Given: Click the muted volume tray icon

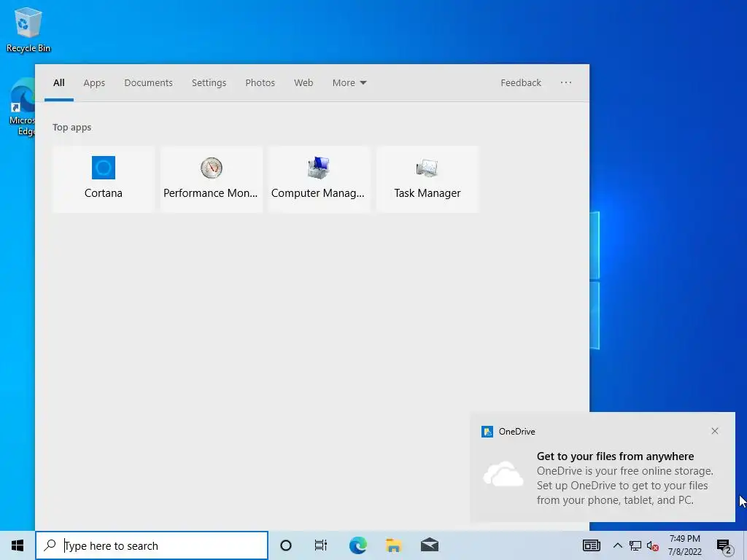Looking at the screenshot, I should (x=652, y=545).
